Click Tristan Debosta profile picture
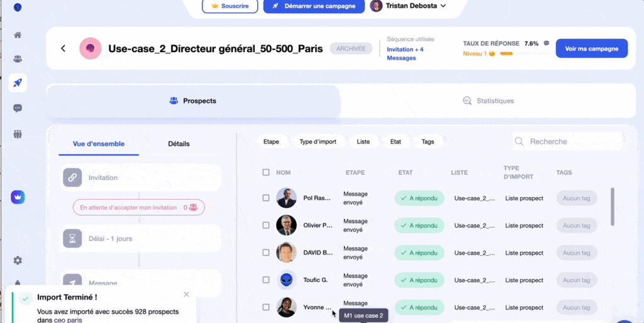Screen dimensions: 644x323 point(376,6)
